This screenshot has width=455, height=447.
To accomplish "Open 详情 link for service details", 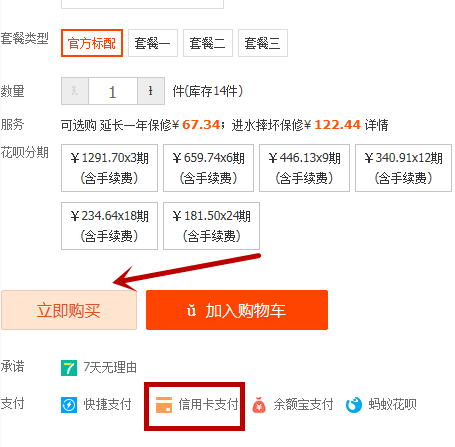I will click(376, 125).
